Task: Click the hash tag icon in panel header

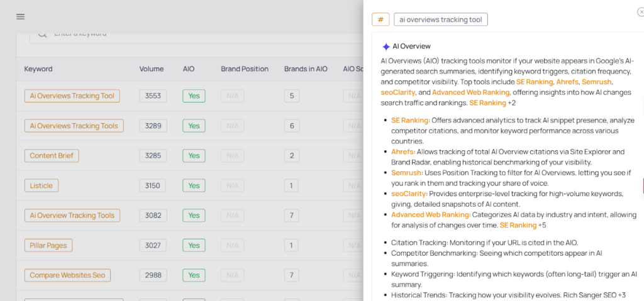Action: coord(380,19)
